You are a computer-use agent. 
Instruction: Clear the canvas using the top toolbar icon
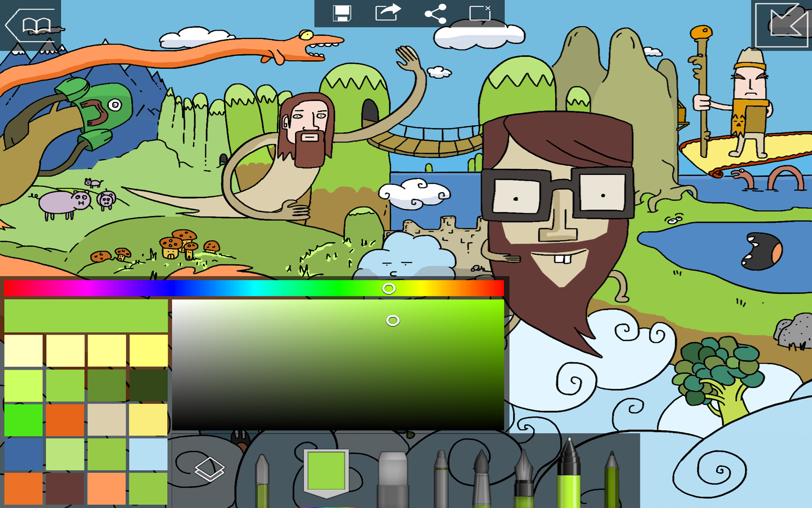click(x=480, y=13)
